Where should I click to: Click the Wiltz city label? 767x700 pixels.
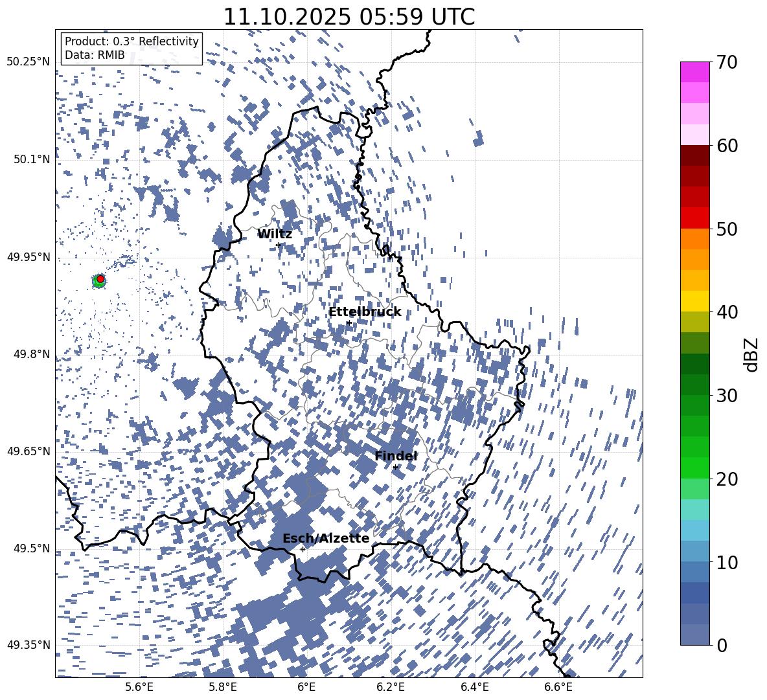coord(275,234)
